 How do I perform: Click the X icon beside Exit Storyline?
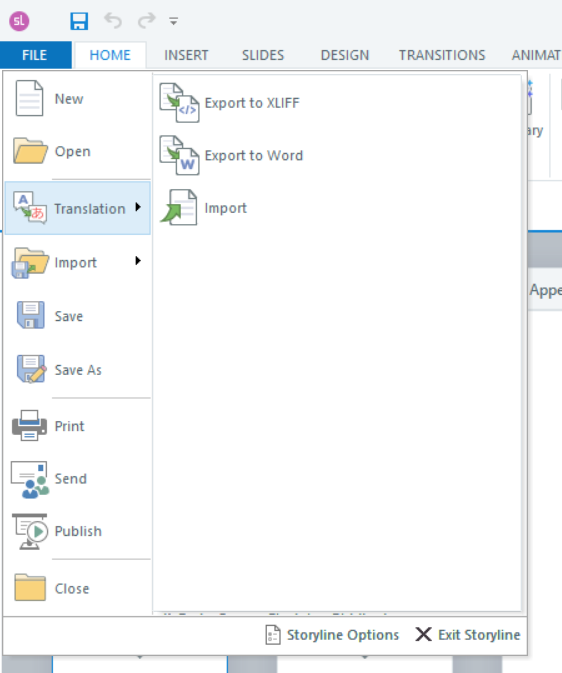coord(423,634)
